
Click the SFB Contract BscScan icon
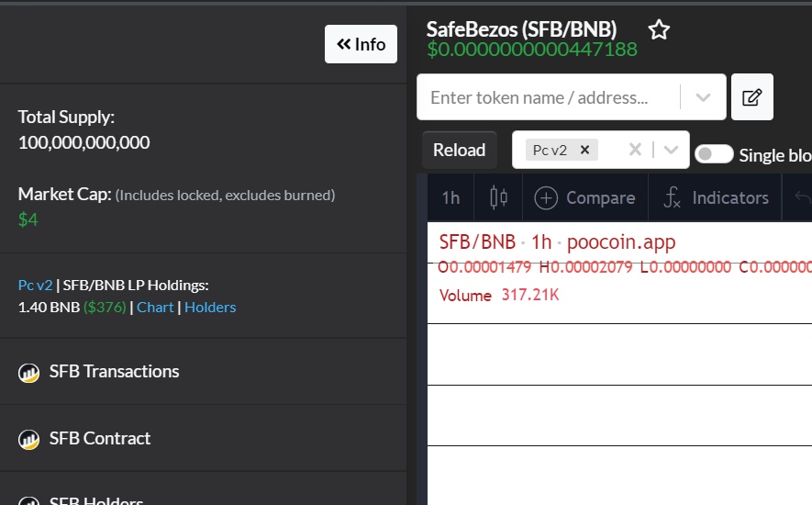point(28,440)
